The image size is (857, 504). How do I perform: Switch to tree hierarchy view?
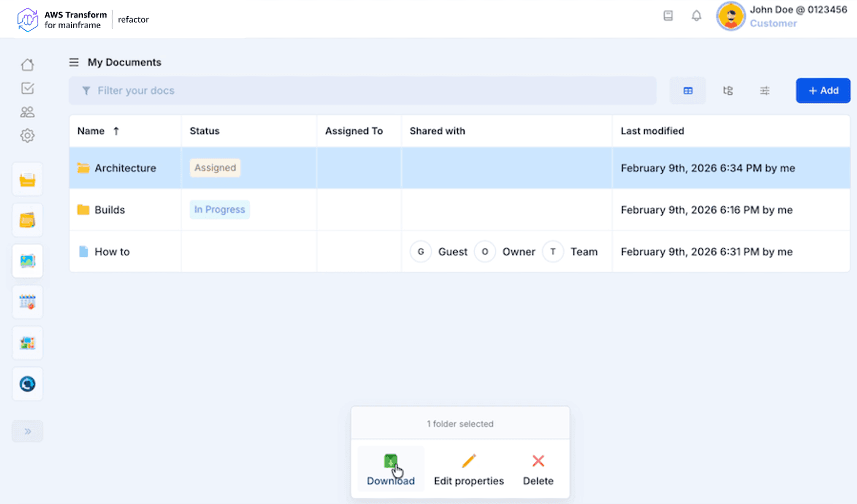click(727, 90)
